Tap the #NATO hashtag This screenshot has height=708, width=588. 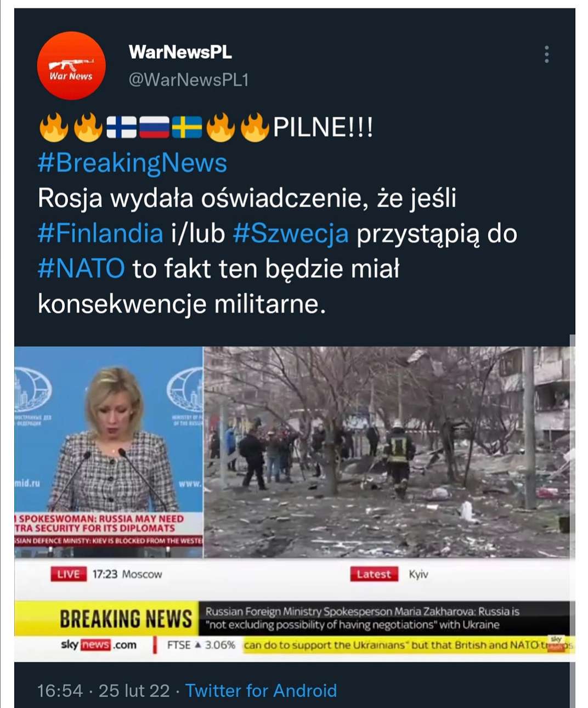pyautogui.click(x=81, y=268)
